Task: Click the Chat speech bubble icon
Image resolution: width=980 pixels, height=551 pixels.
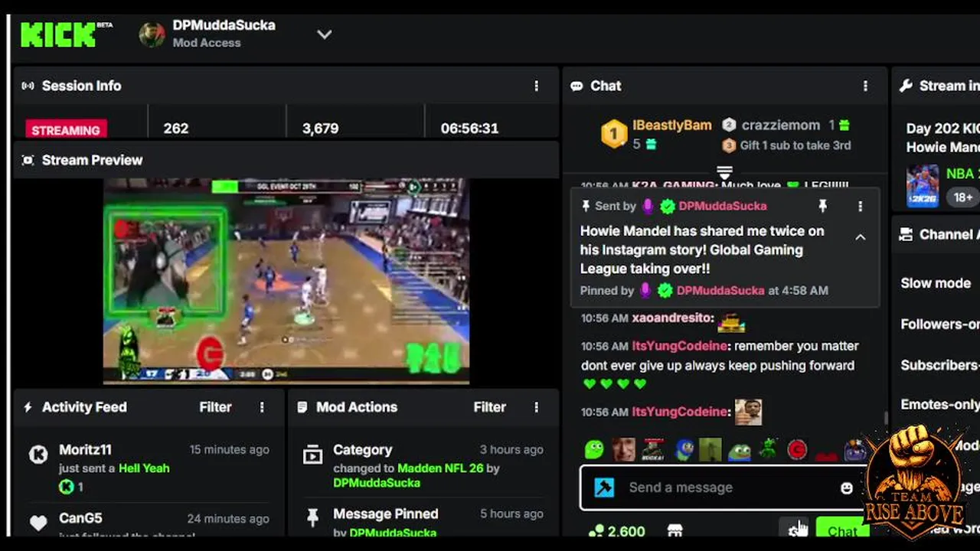Action: [x=577, y=86]
